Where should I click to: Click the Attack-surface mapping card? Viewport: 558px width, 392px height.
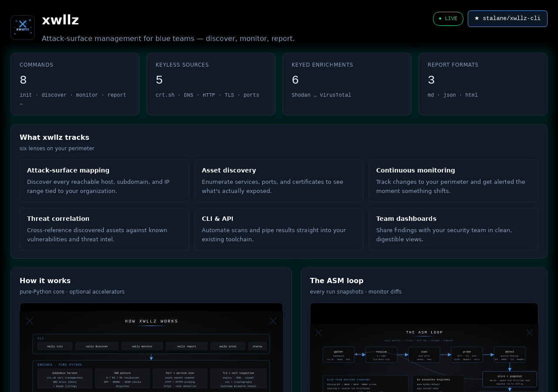click(104, 181)
